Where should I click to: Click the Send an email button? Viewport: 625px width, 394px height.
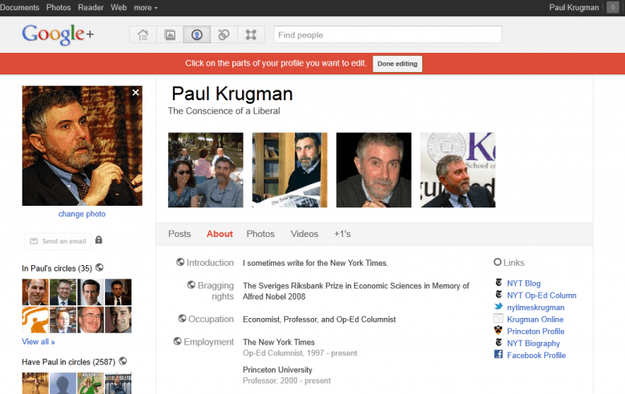[58, 241]
